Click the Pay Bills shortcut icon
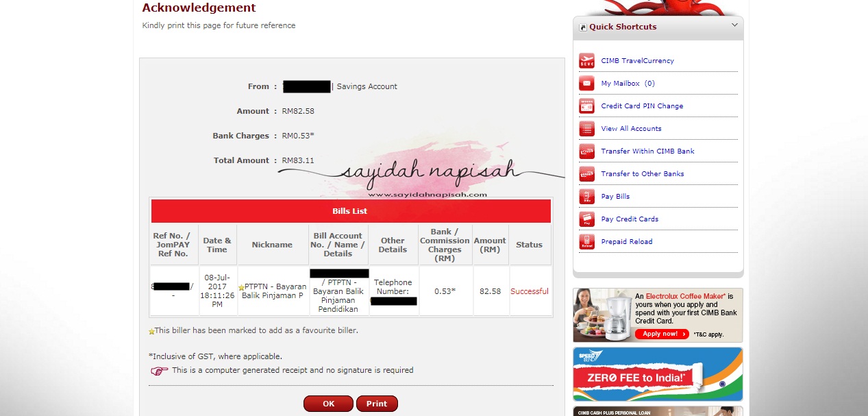 pyautogui.click(x=586, y=196)
